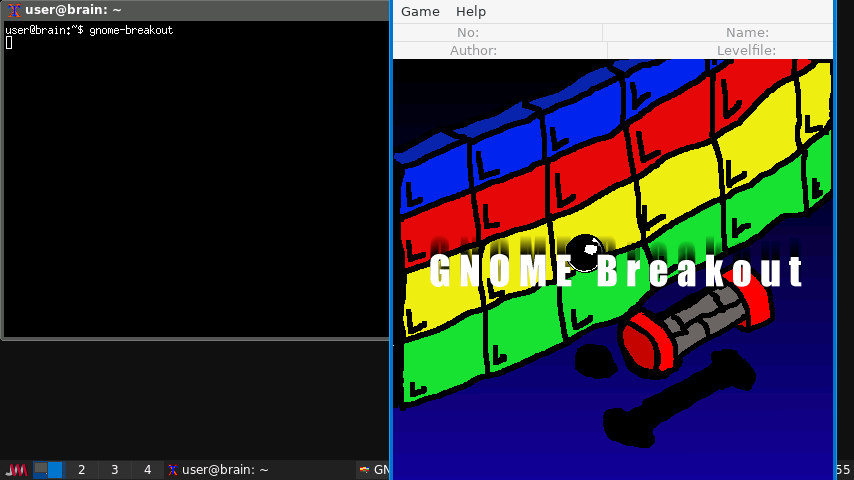The width and height of the screenshot is (854, 480).
Task: Click the taskbar clock
Action: coord(843,470)
